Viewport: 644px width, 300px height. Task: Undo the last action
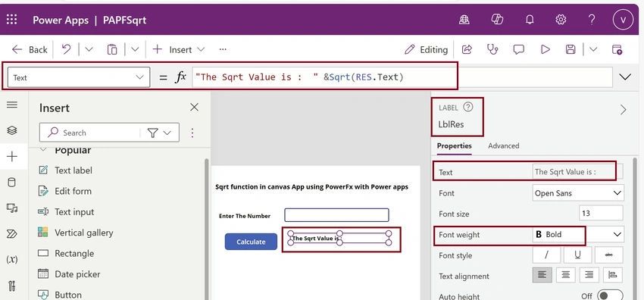click(x=66, y=50)
